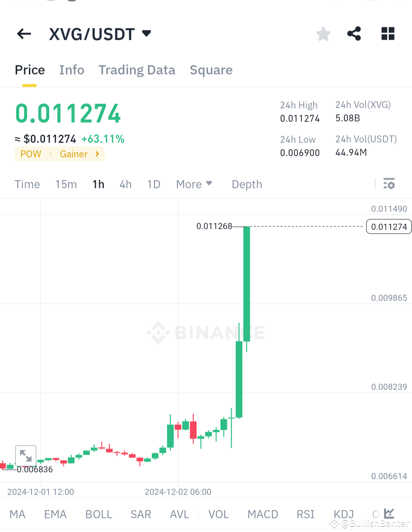Switch to the Trading Data tab

pos(137,70)
